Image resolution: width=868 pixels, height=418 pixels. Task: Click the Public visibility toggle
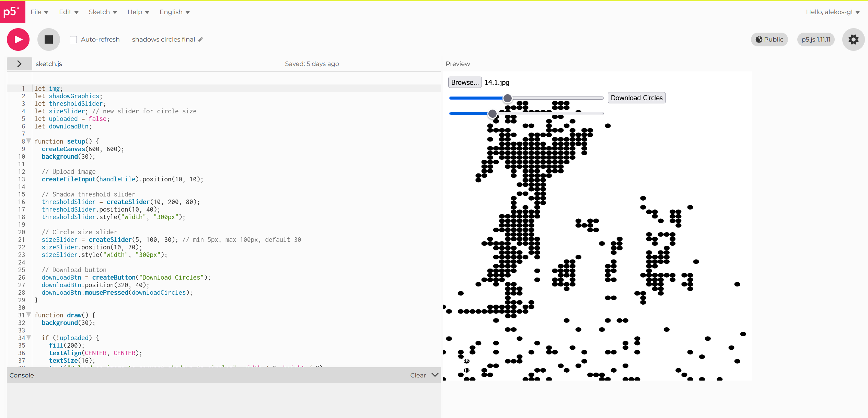click(x=769, y=39)
